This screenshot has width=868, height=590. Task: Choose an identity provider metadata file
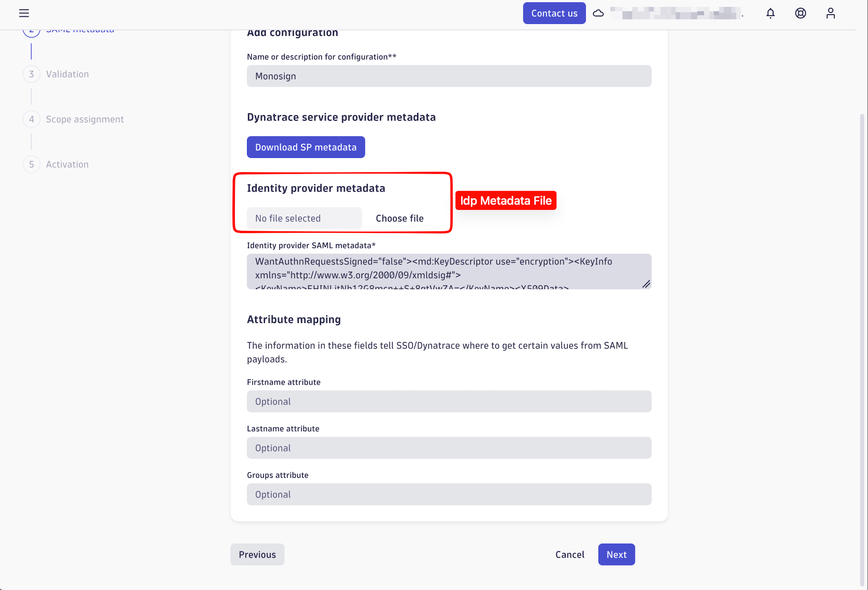tap(399, 218)
